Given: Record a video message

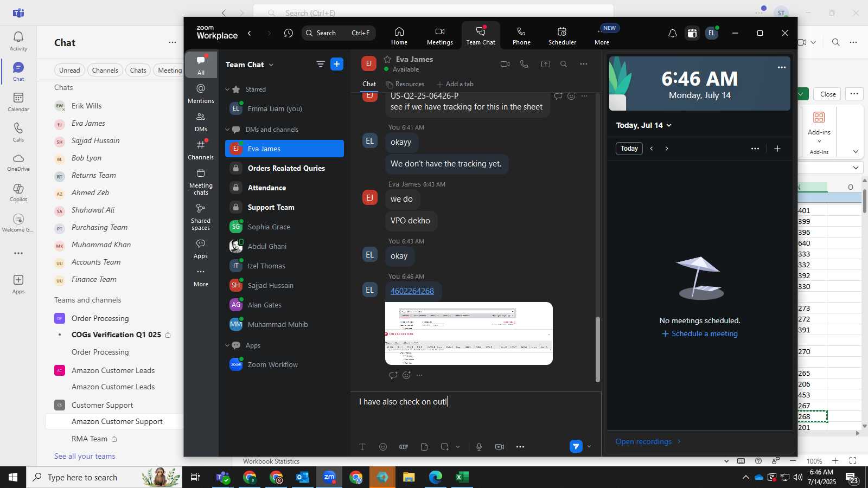Looking at the screenshot, I should coord(500,447).
